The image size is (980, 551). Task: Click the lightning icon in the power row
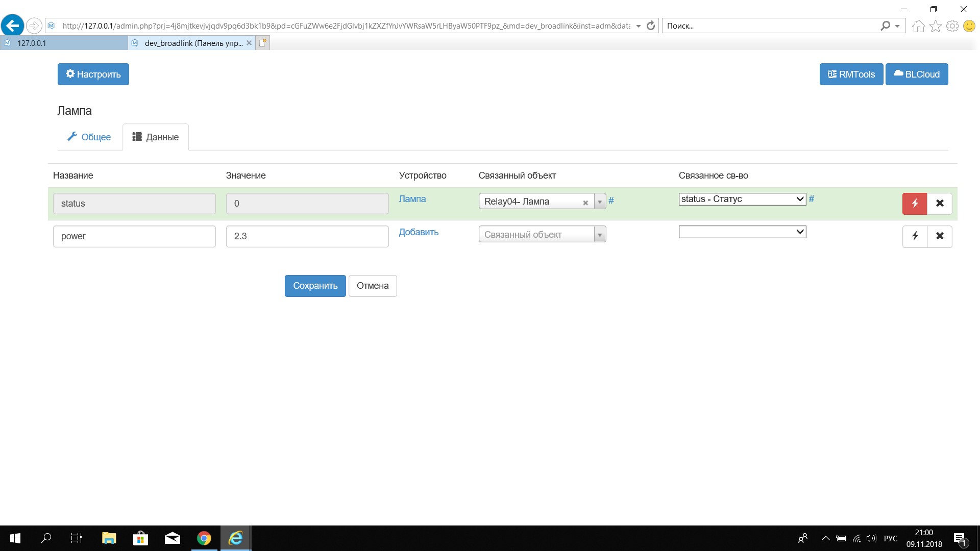coord(914,236)
